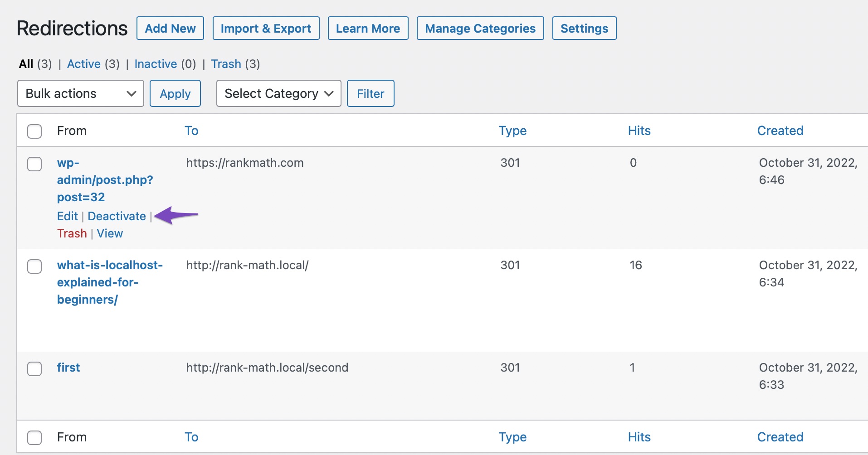The width and height of the screenshot is (868, 455).
Task: Click the Filter button
Action: (x=371, y=93)
